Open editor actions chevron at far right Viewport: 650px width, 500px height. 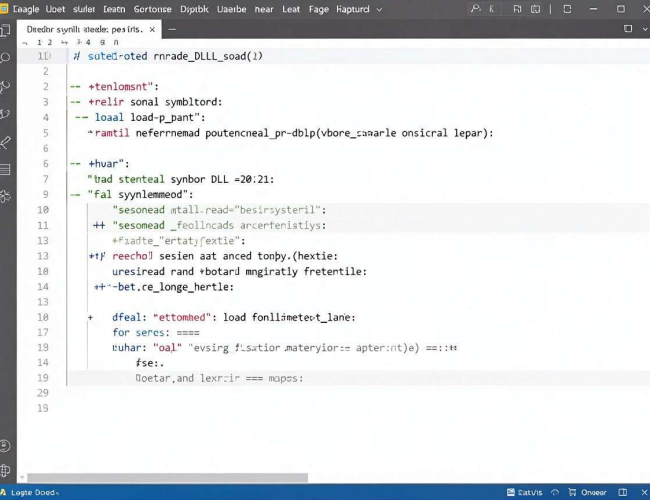[645, 29]
